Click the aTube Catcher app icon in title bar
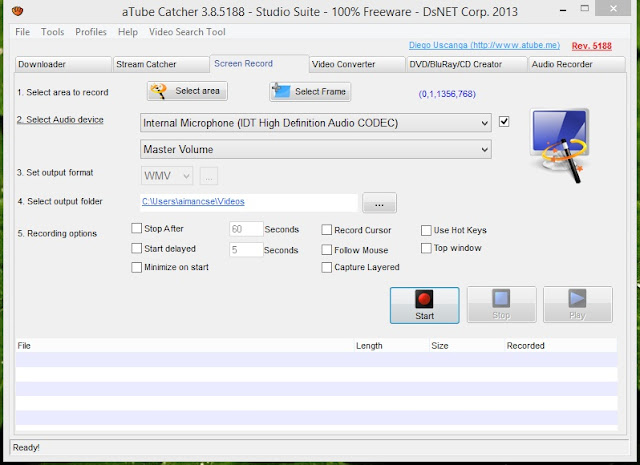Viewport: 640px width, 465px height. point(18,11)
